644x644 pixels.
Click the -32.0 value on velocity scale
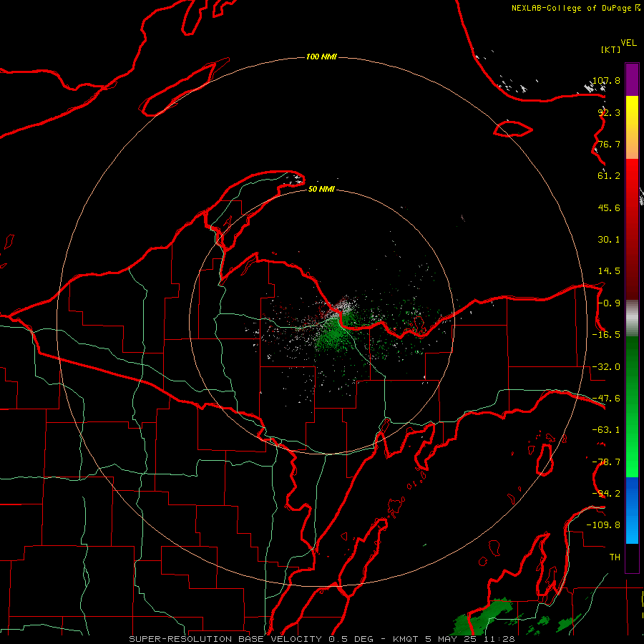tap(606, 367)
